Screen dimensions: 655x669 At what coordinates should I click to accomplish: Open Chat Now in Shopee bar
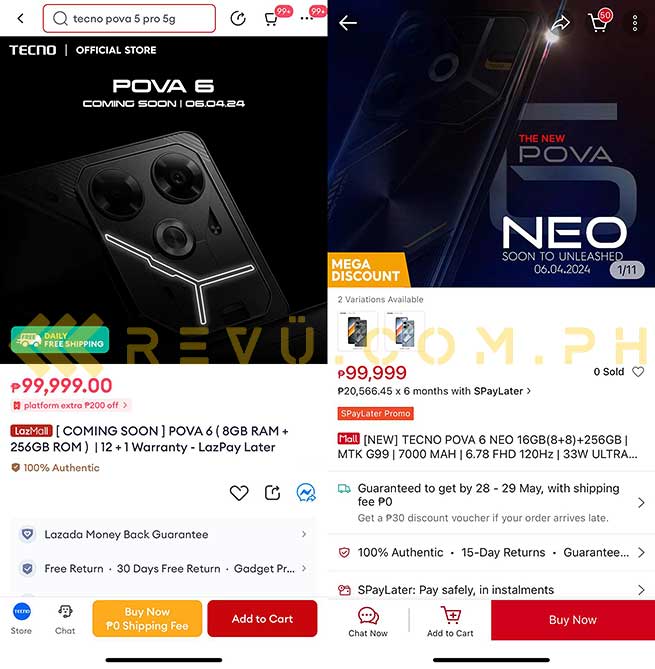368,622
